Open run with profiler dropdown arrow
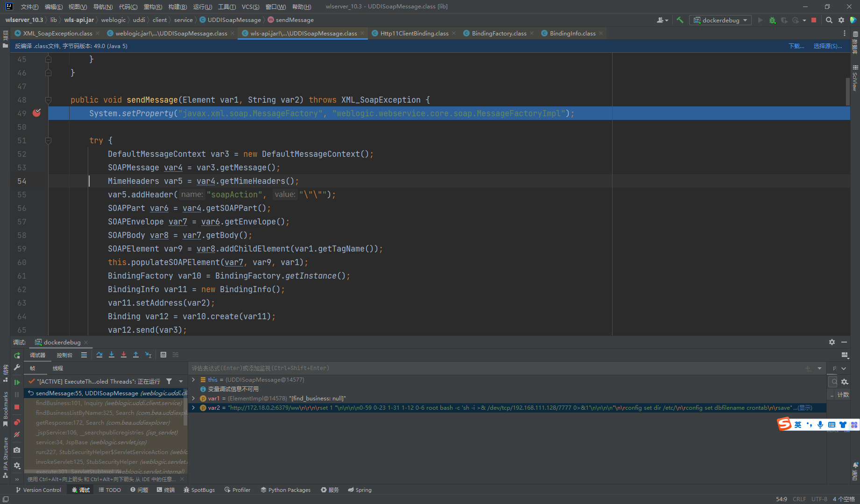860x504 pixels. (804, 20)
